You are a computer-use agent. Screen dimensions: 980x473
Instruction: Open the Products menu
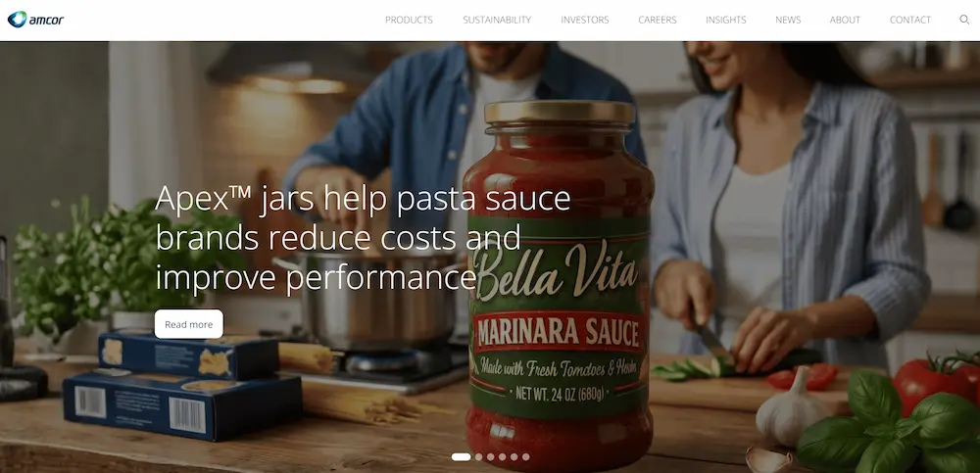(409, 20)
